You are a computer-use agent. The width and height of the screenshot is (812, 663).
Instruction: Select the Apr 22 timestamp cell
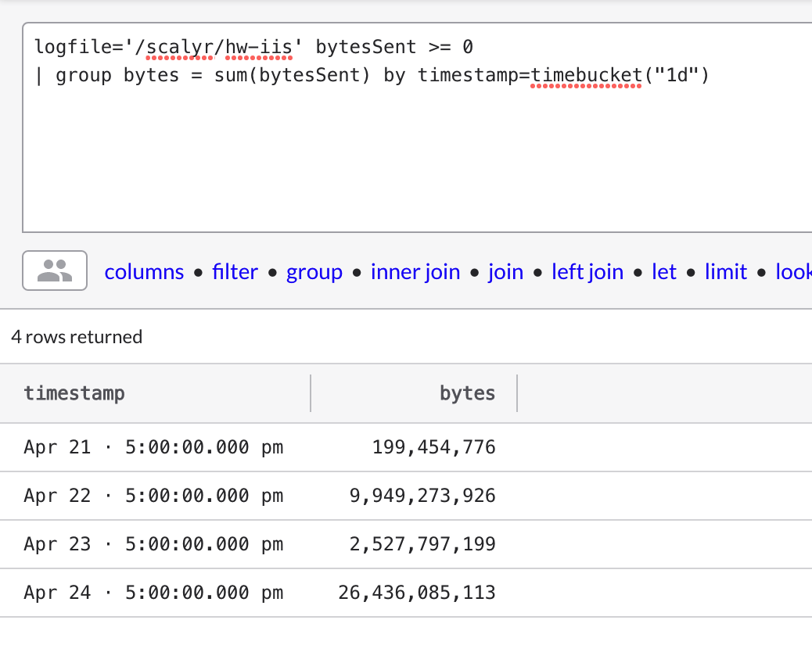click(x=153, y=496)
